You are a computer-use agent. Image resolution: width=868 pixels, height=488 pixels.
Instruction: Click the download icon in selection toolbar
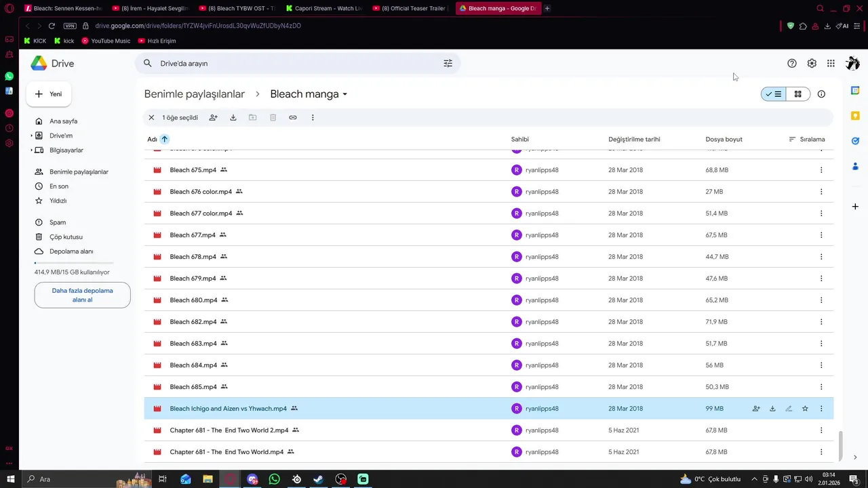pyautogui.click(x=233, y=117)
